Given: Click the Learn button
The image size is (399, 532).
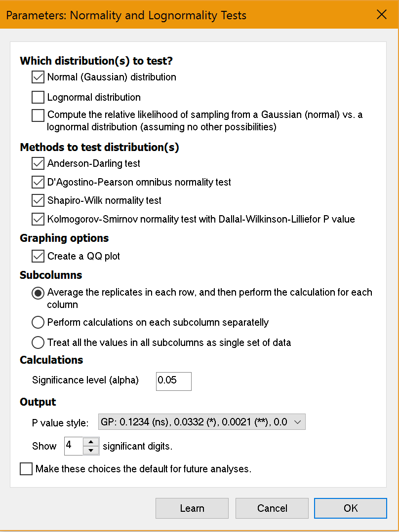Looking at the screenshot, I should pos(192,508).
